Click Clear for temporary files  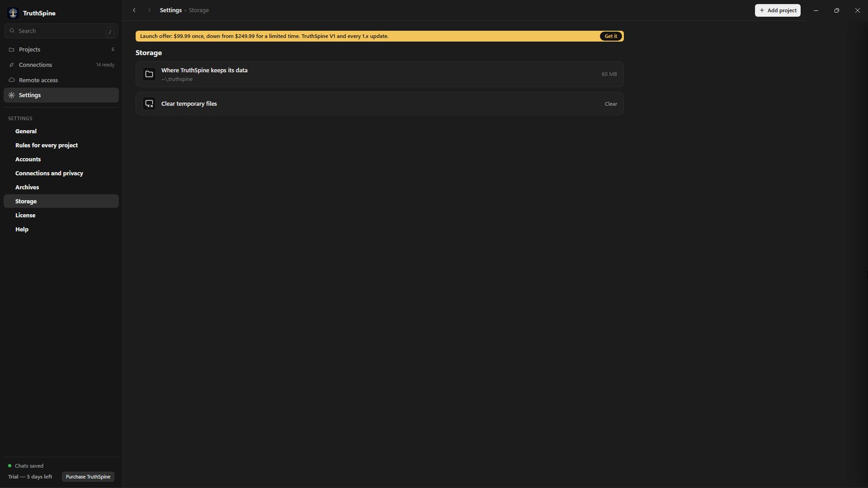(x=611, y=104)
